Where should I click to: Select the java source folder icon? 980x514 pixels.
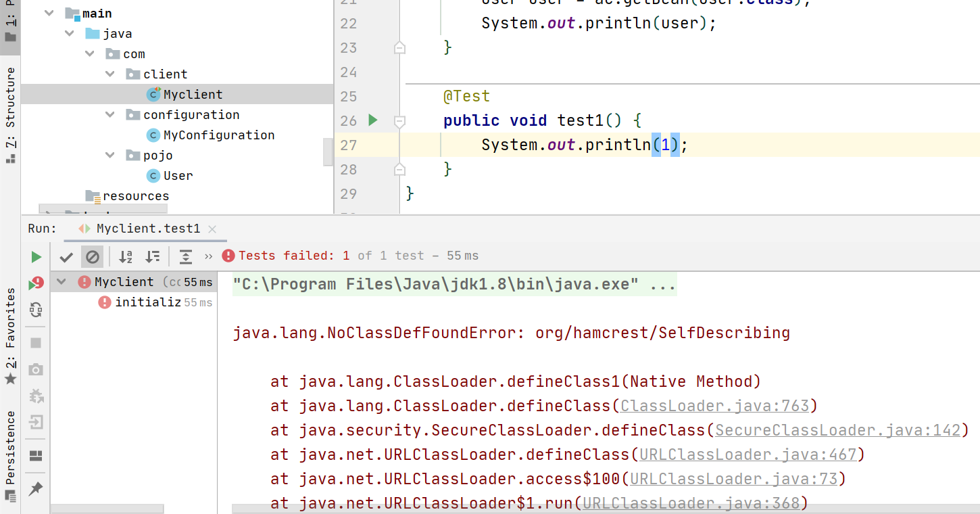(x=93, y=34)
